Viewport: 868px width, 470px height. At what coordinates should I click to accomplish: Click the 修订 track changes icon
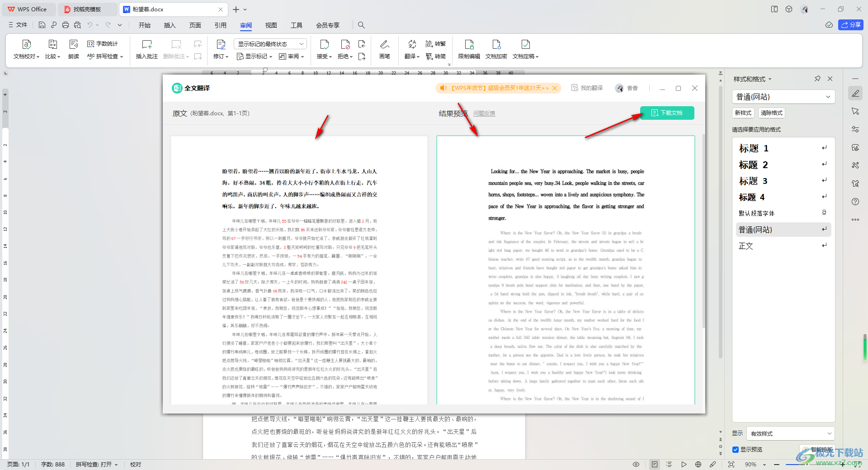pyautogui.click(x=221, y=44)
